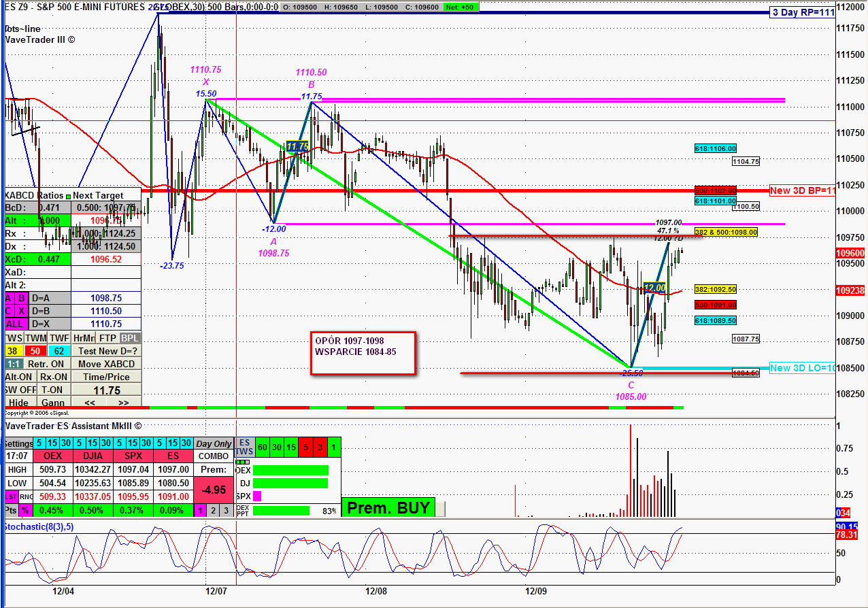Toggle the Retr. ON switch
This screenshot has height=608, width=868.
[x=47, y=364]
